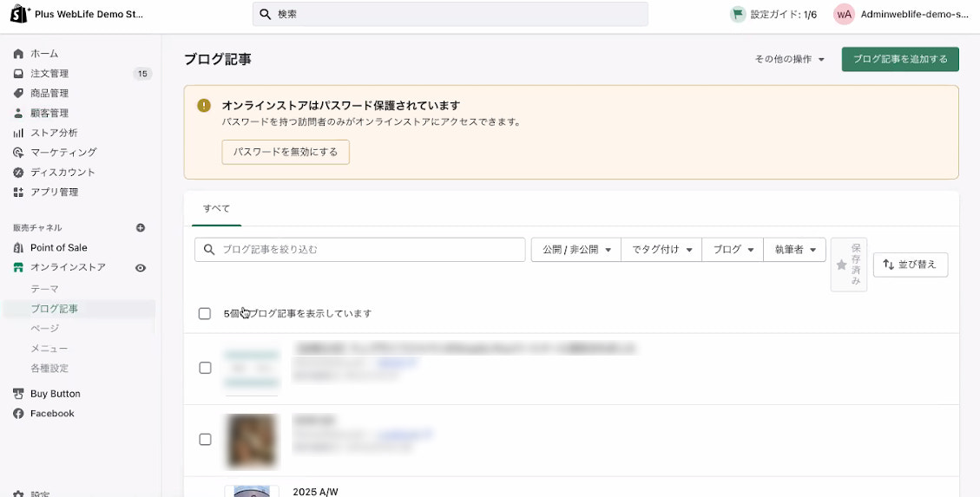Add a sales channel with plus icon
980x497 pixels.
pyautogui.click(x=141, y=228)
